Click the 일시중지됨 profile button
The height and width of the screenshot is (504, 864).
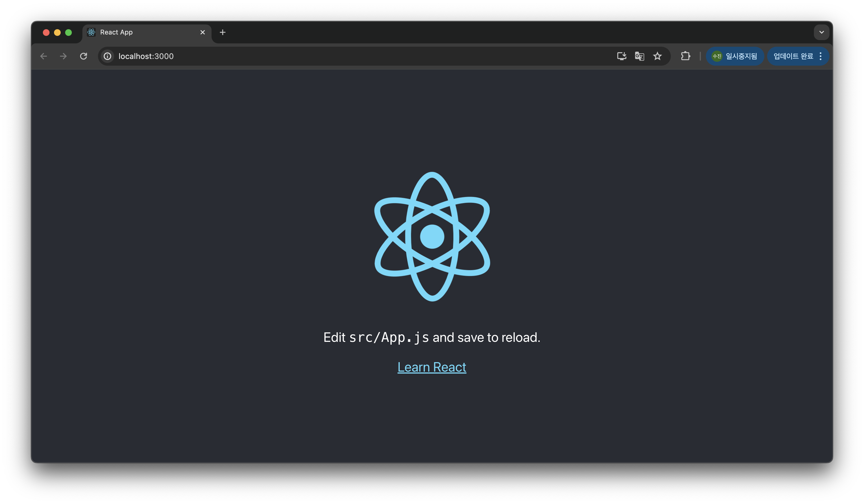pyautogui.click(x=735, y=56)
